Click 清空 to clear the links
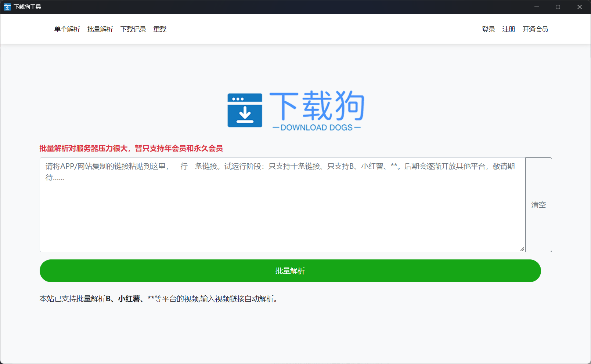 click(538, 204)
